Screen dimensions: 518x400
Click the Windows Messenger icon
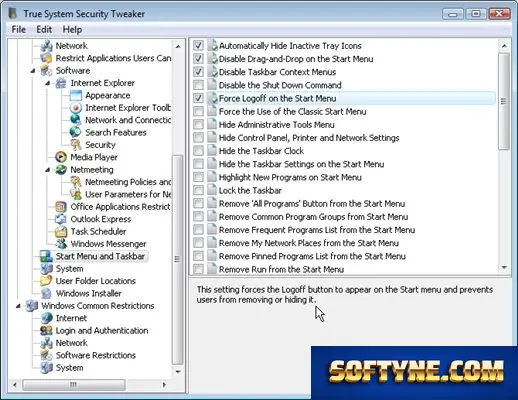[61, 244]
